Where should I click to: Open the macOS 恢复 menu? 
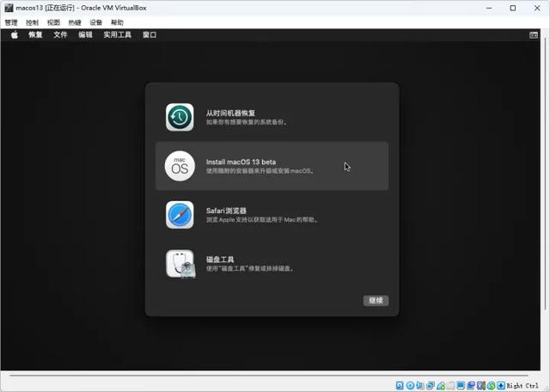35,34
